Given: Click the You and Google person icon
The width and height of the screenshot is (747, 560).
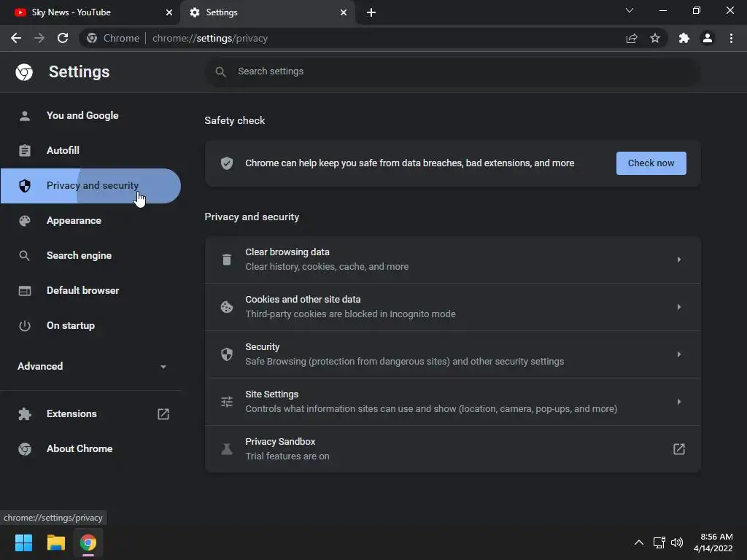Looking at the screenshot, I should point(25,116).
